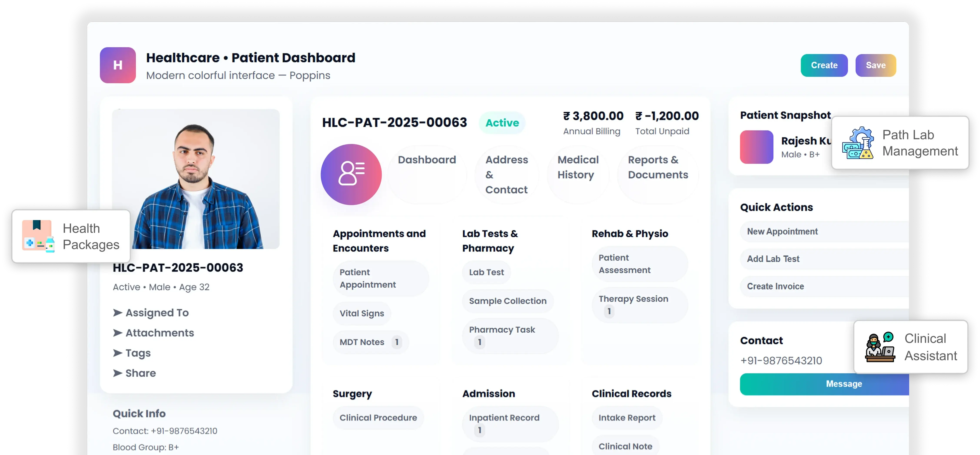Toggle the Active status badge

[x=501, y=123]
